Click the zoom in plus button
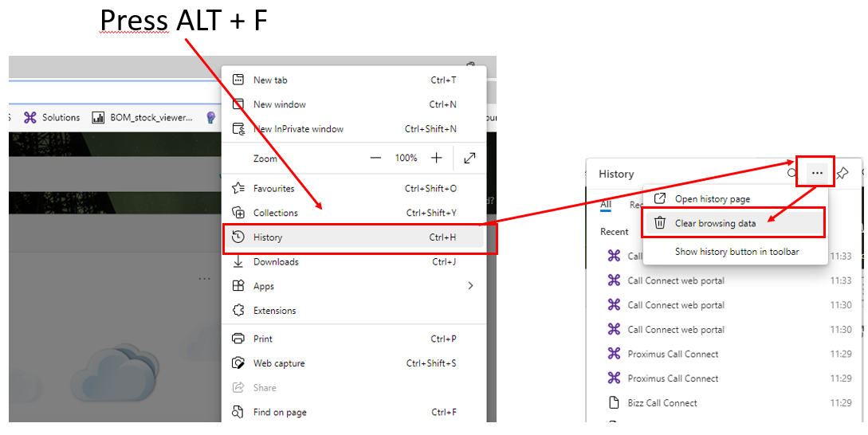This screenshot has width=868, height=435. (x=436, y=159)
